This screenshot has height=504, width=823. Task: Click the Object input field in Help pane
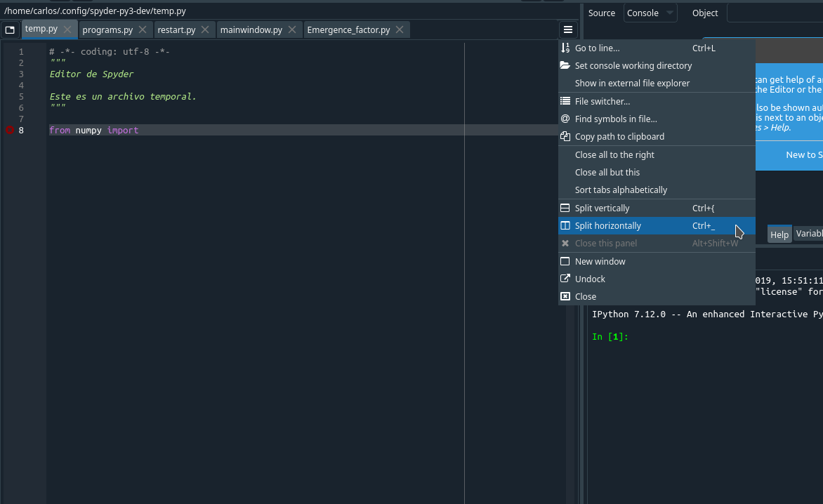(775, 13)
